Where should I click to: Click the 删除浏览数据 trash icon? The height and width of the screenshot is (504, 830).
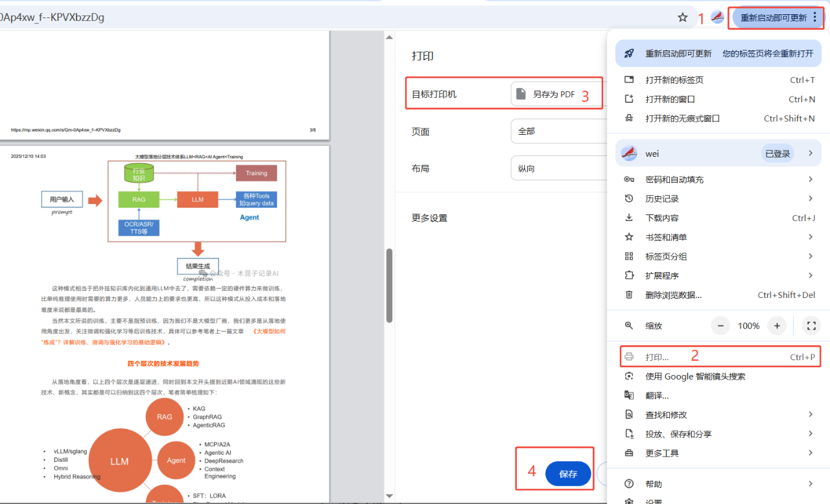pyautogui.click(x=628, y=295)
